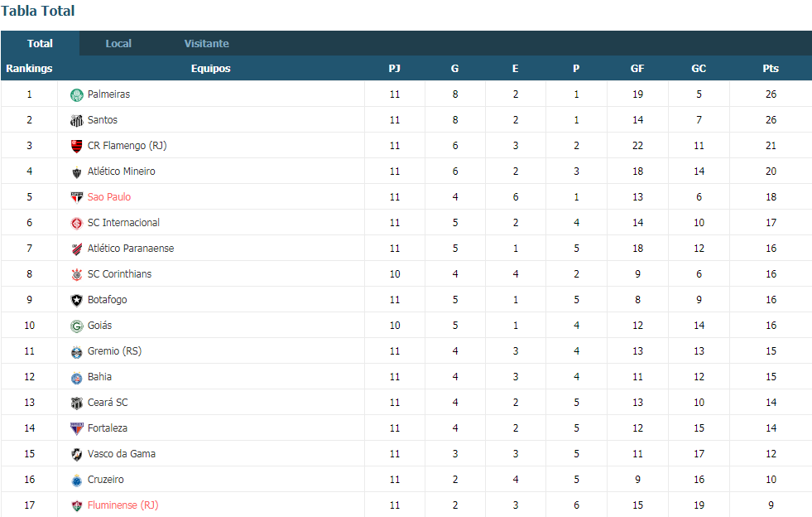Click the Cruzeiro blue crest icon
812x517 pixels.
coord(77,481)
